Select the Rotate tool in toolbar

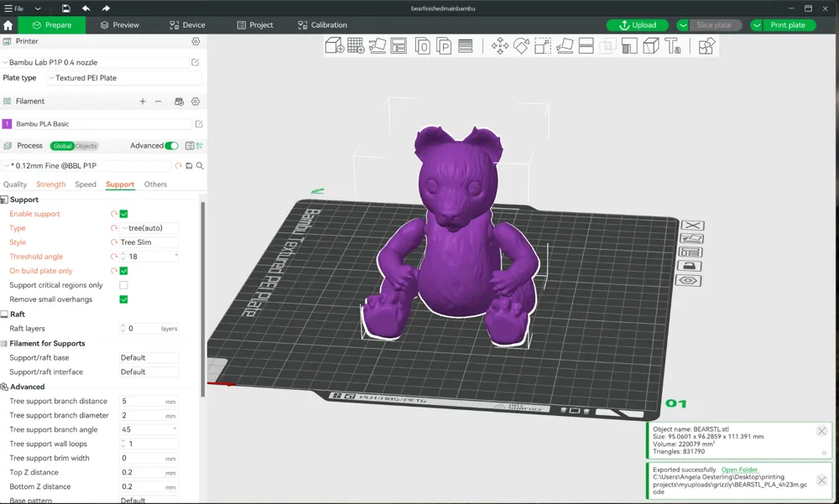[x=521, y=46]
